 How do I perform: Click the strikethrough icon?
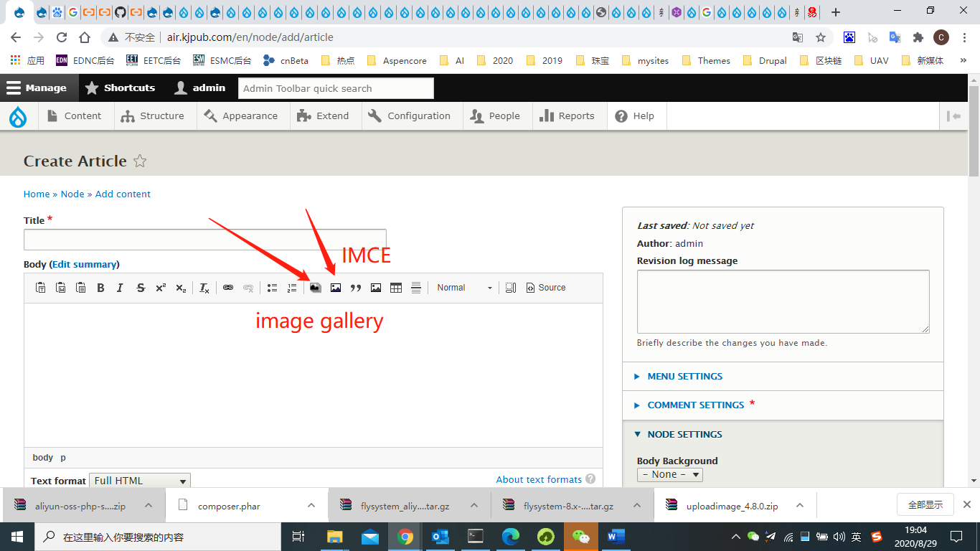click(x=141, y=288)
